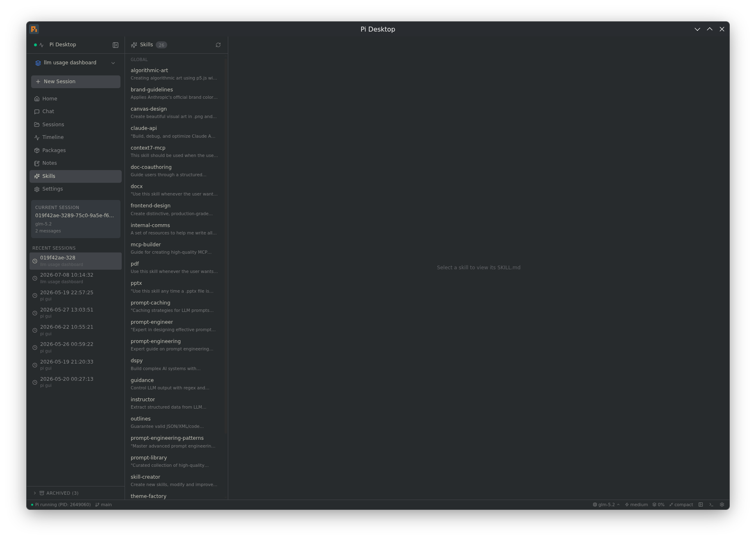
Task: Open session 2026-05-27 13:03:51
Action: click(75, 313)
